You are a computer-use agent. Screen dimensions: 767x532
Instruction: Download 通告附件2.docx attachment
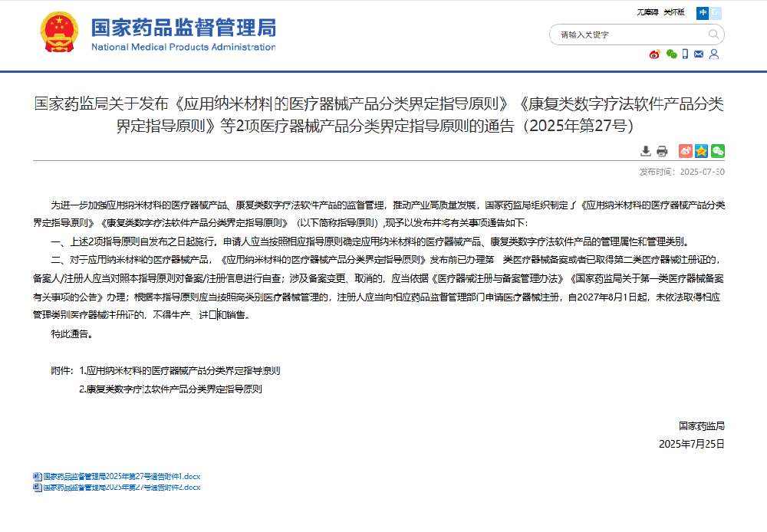[121, 487]
